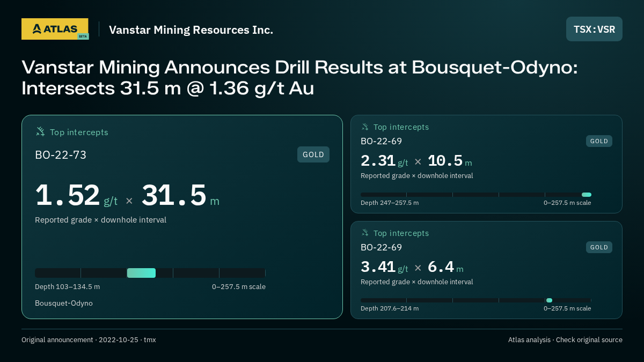Click the 31.5 m interval value in the card

coord(180,195)
